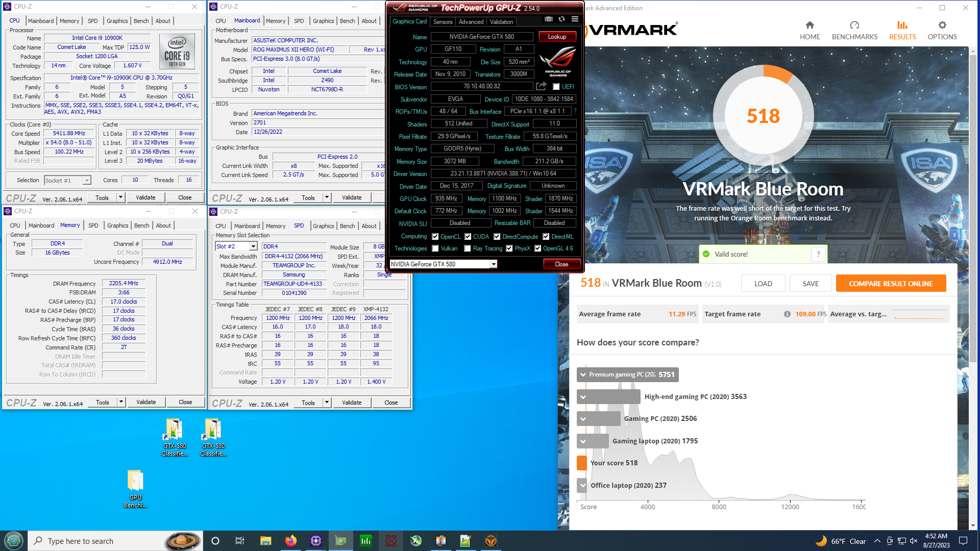The image size is (980, 551).
Task: Open the Bench tab in the CPU-Z Processor window
Action: [141, 21]
